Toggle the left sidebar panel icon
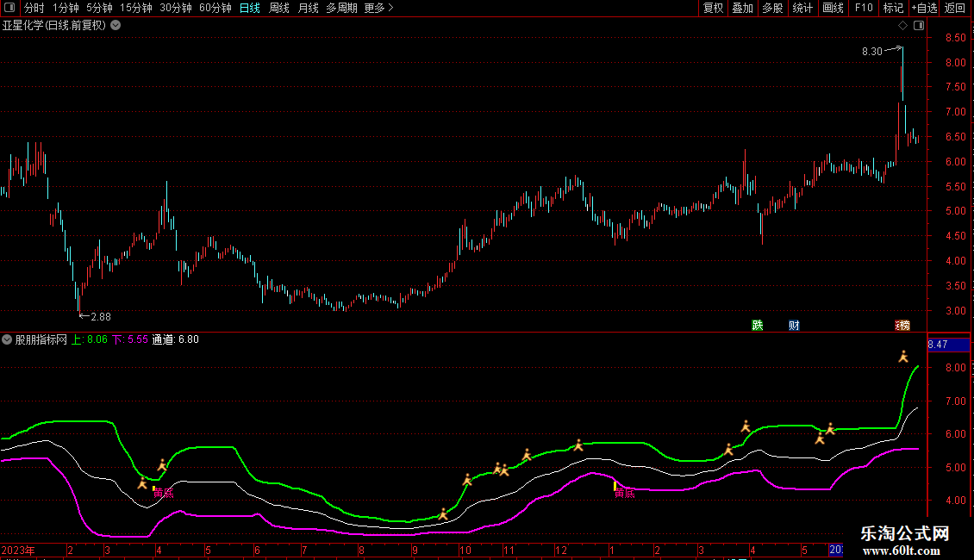Viewport: 974px width, 560px height. tap(9, 8)
